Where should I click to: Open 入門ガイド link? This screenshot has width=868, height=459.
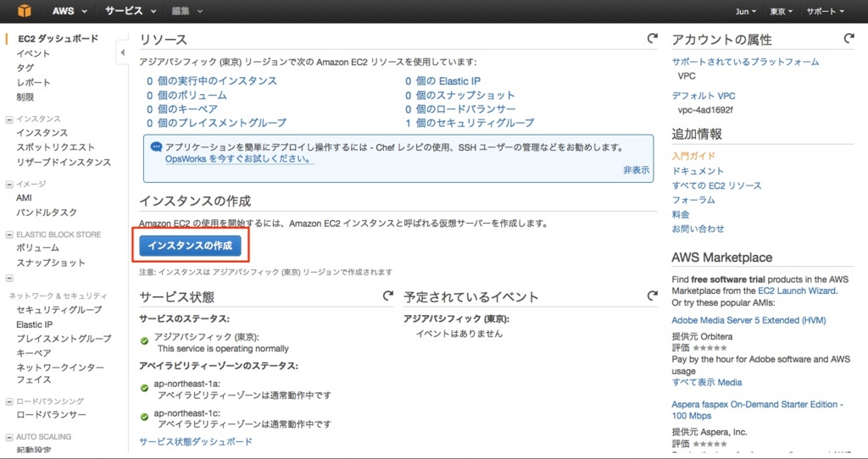coord(693,156)
